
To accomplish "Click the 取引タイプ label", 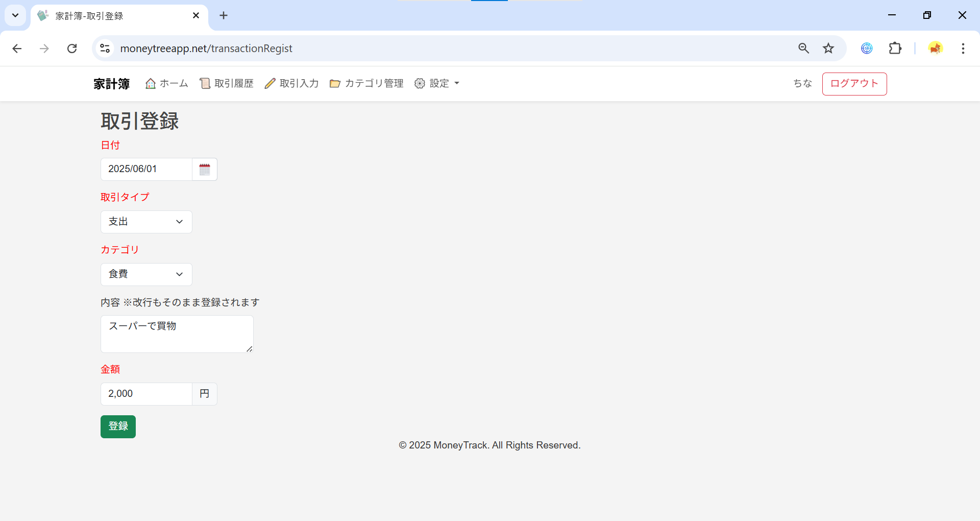I will coord(125,198).
